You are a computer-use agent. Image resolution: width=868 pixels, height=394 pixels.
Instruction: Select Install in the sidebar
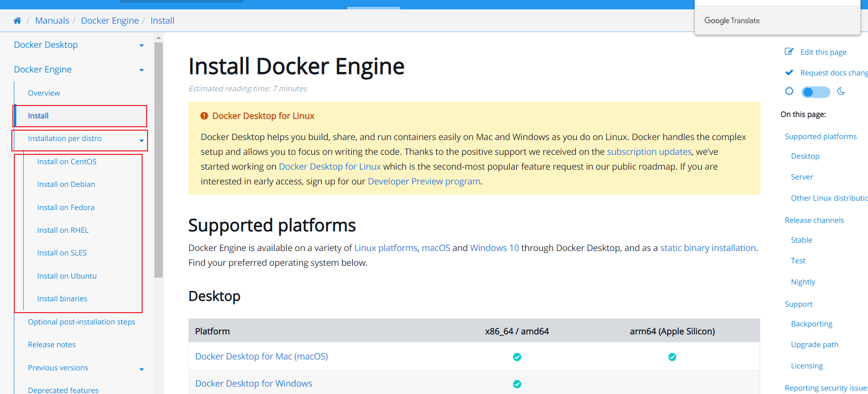pyautogui.click(x=38, y=116)
